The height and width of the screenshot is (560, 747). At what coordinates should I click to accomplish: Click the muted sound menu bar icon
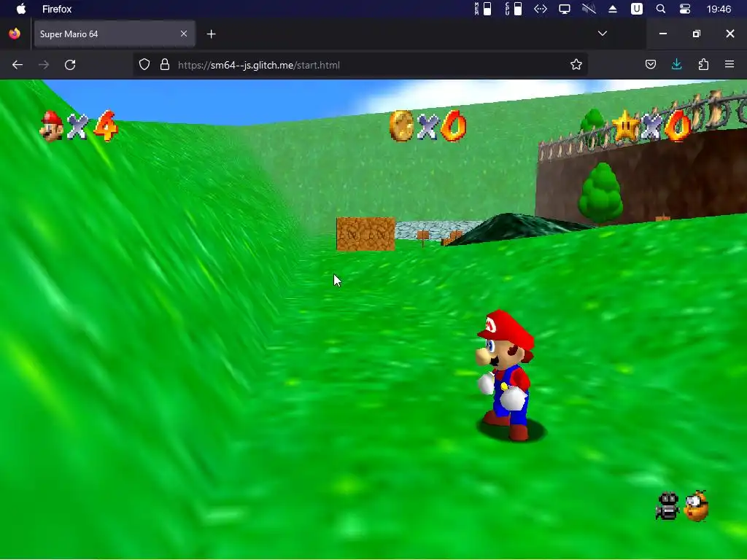pos(589,9)
